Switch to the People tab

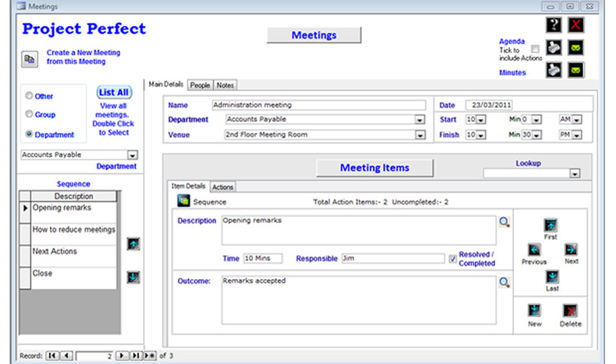tap(200, 86)
